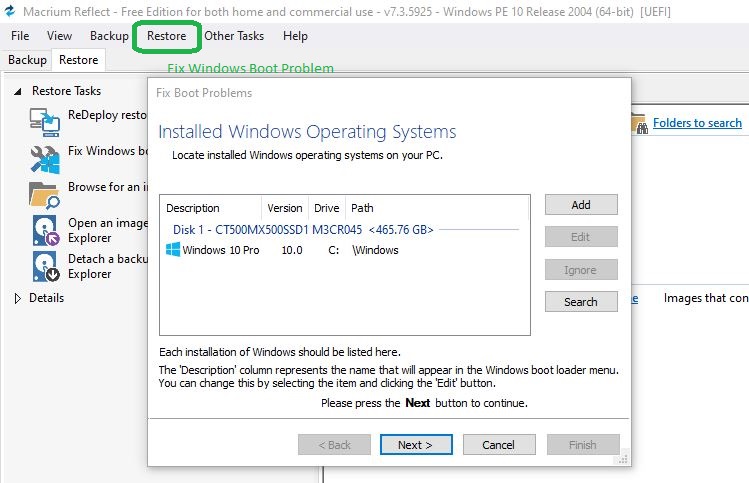Viewport: 749px width, 483px height.
Task: Click the C: drive cell
Action: click(333, 250)
